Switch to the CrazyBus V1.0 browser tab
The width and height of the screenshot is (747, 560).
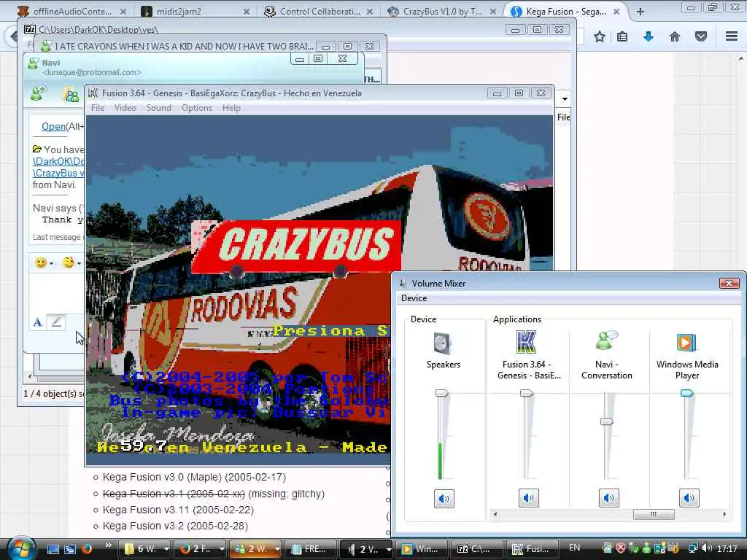441,11
